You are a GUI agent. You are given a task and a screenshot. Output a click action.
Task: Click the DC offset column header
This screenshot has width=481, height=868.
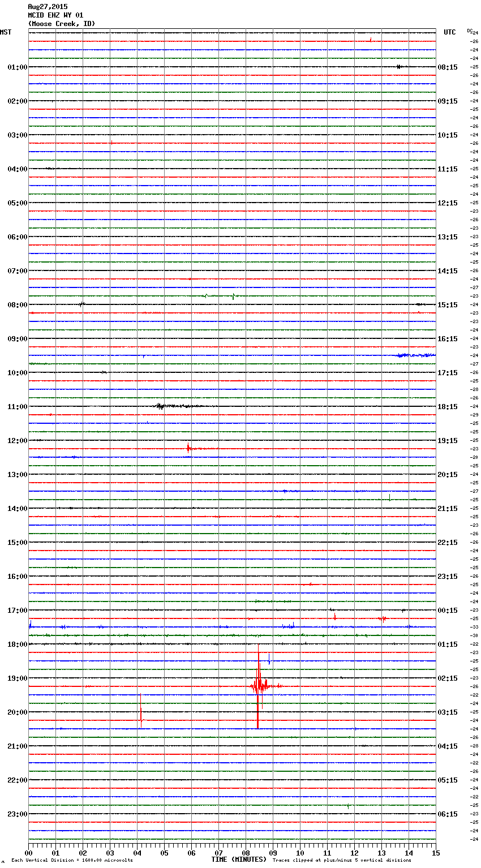470,31
